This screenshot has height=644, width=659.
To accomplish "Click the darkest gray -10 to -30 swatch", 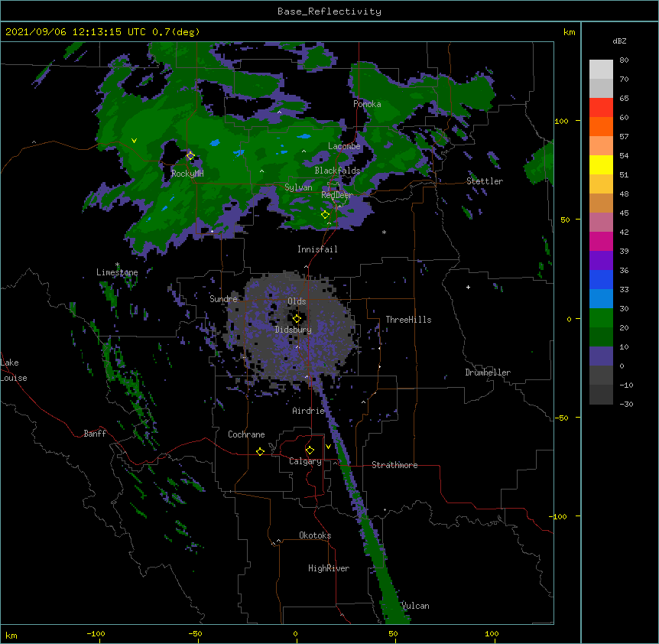I will click(x=601, y=395).
